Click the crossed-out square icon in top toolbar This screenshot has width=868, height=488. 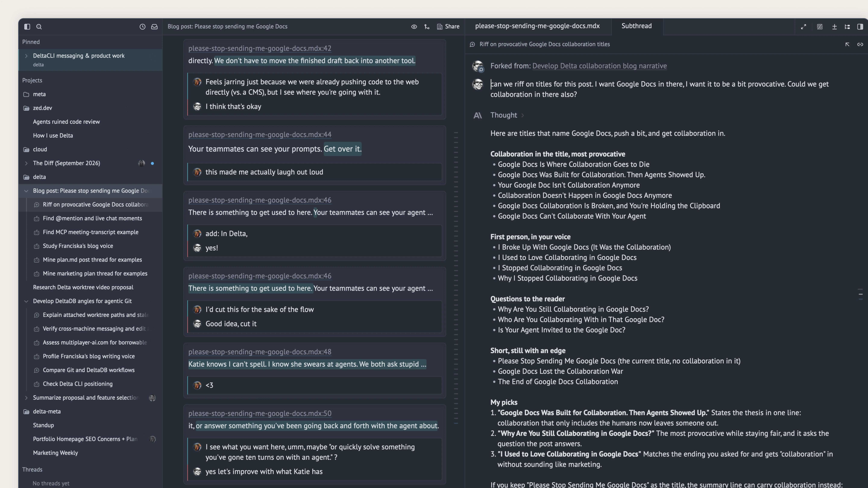(x=820, y=27)
